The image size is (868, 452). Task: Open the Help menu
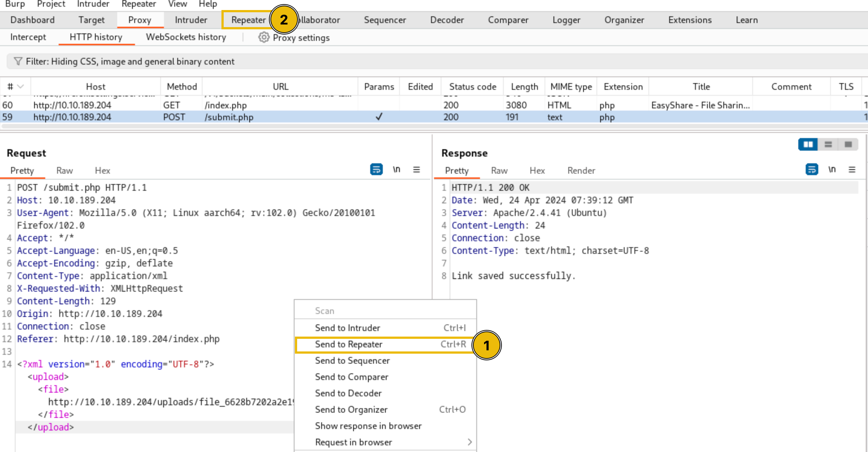[208, 4]
